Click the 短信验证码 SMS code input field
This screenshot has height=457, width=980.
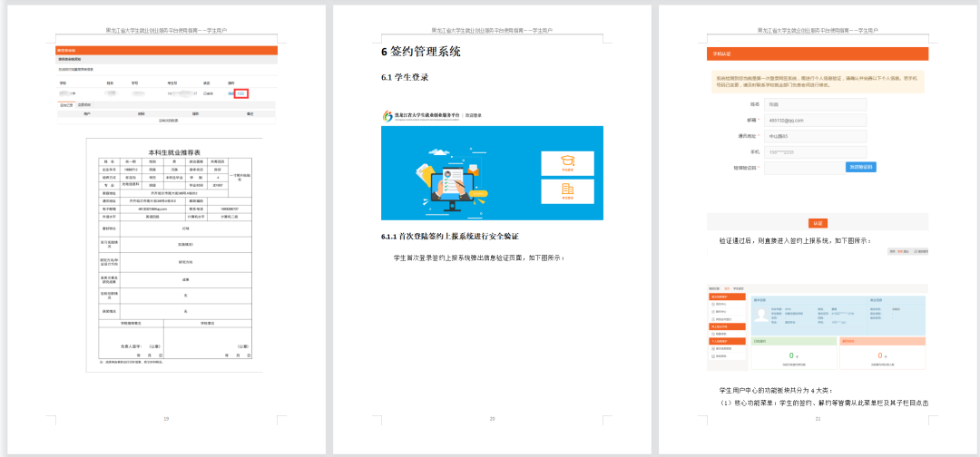pos(802,168)
